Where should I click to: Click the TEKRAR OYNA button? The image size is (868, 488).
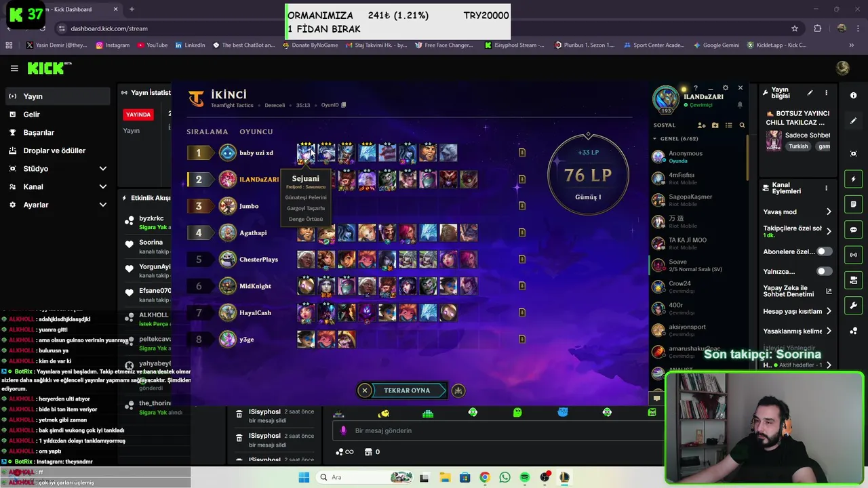407,390
